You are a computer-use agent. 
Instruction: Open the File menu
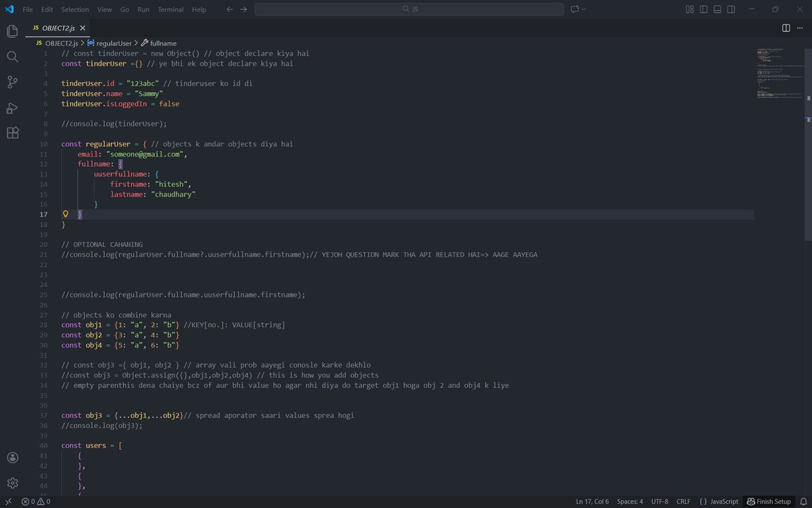(28, 9)
